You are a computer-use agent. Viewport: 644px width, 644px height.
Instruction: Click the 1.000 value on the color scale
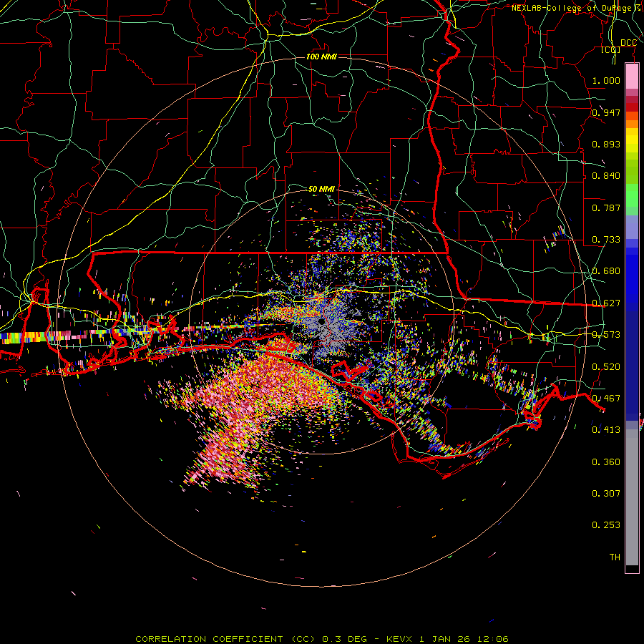(x=606, y=80)
